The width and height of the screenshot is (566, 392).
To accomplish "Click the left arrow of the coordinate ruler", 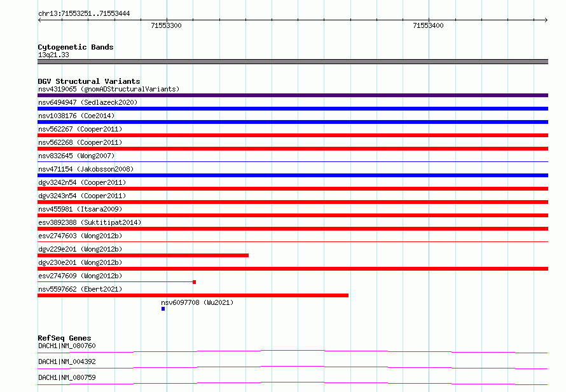I will point(39,20).
